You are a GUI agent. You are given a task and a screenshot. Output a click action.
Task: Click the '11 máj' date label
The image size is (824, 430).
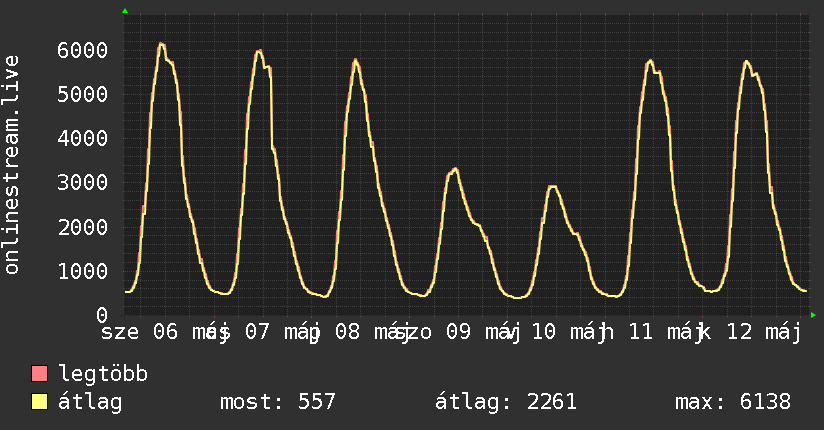coord(666,332)
